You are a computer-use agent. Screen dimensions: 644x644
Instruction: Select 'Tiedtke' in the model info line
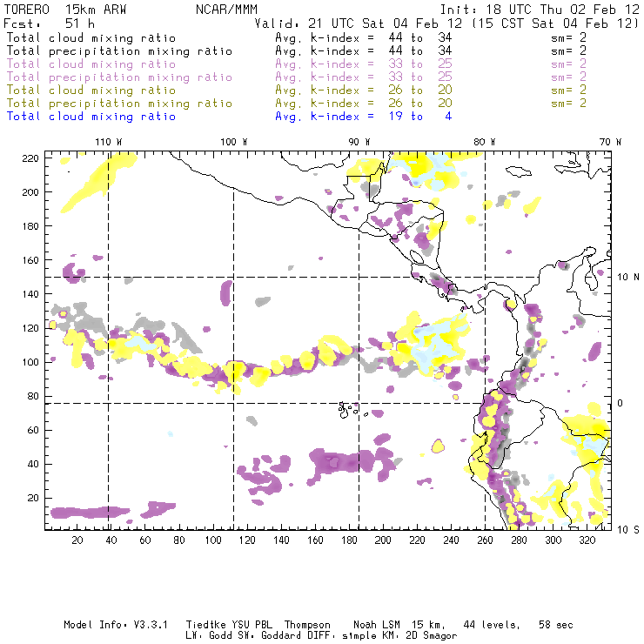click(205, 625)
